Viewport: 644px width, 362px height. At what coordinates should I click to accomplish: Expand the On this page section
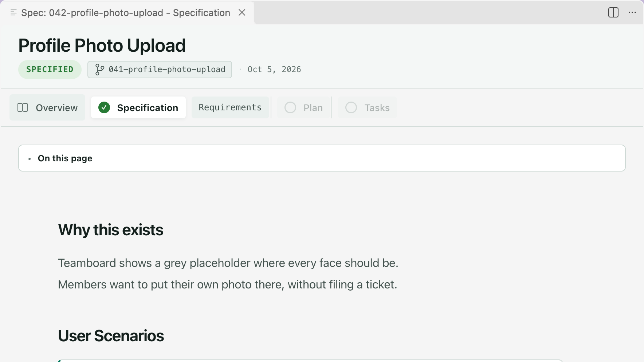(x=322, y=158)
